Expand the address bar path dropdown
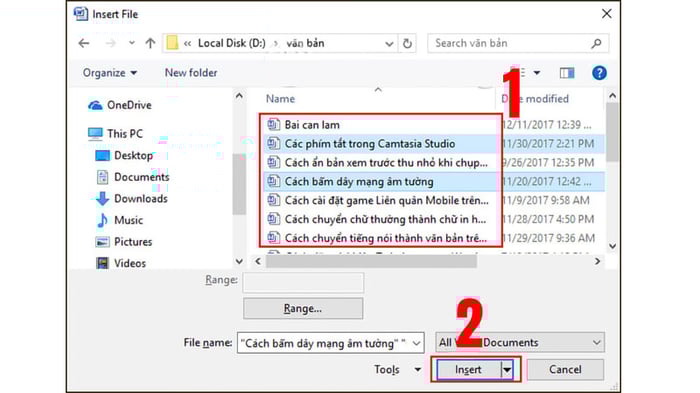This screenshot has height=393, width=700. [389, 44]
